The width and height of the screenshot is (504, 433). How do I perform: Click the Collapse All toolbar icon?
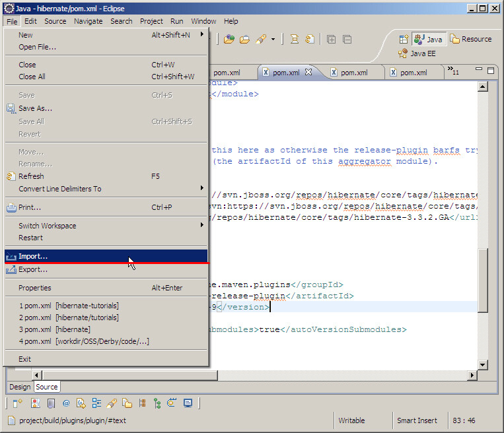tap(346, 39)
